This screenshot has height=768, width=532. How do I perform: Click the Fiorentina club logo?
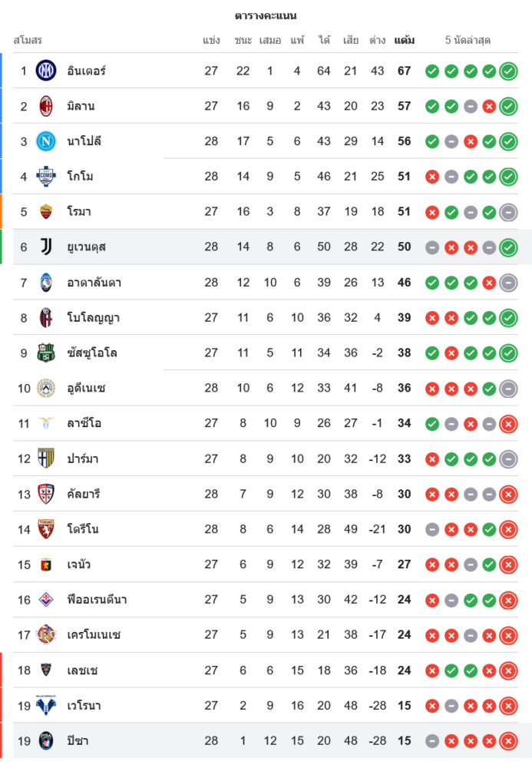click(46, 599)
